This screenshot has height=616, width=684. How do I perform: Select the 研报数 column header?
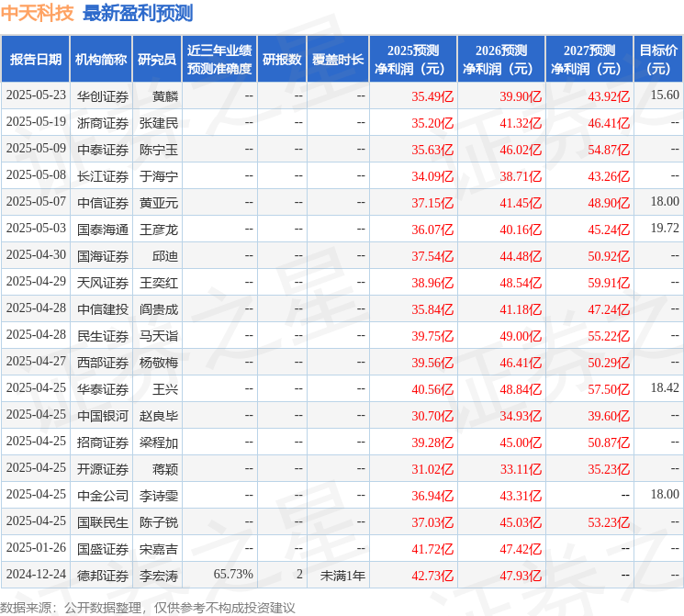[x=282, y=60]
